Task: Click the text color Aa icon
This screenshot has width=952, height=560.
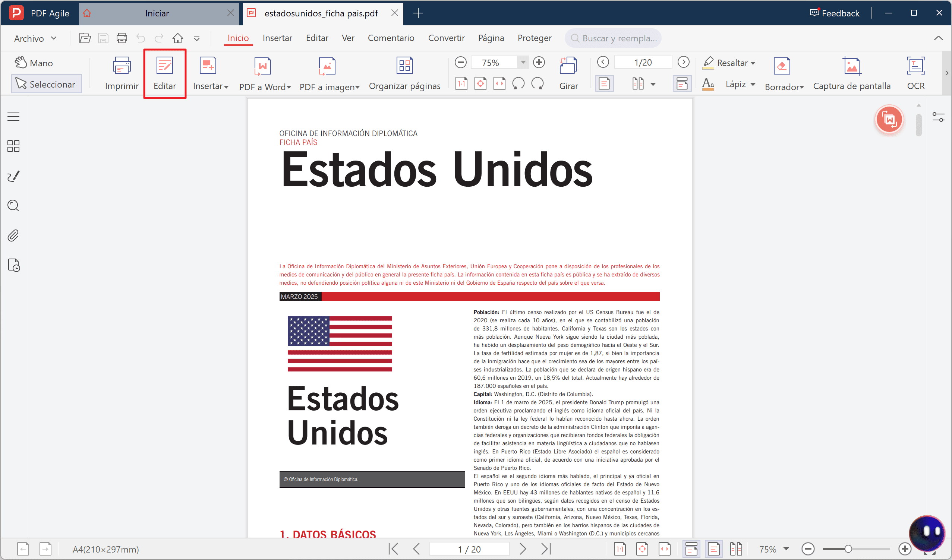Action: point(708,84)
